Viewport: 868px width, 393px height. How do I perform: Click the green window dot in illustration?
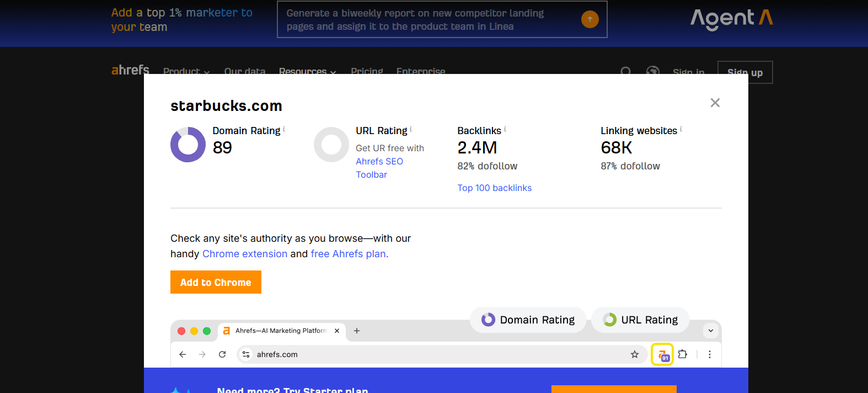tap(207, 331)
